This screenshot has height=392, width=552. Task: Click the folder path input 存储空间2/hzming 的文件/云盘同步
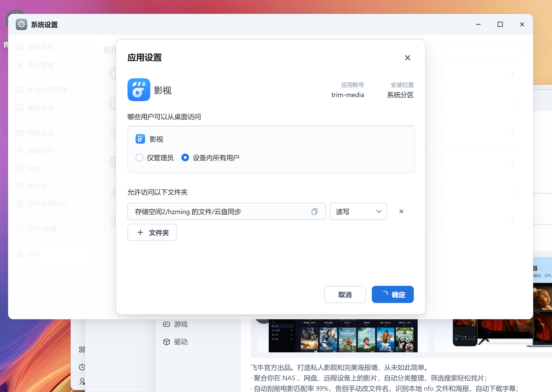point(226,211)
